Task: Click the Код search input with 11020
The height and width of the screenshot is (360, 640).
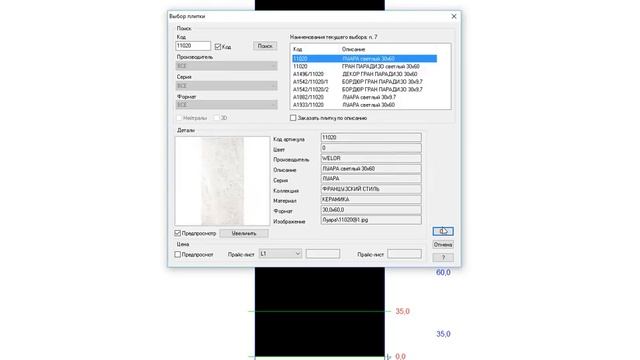Action: (193, 46)
